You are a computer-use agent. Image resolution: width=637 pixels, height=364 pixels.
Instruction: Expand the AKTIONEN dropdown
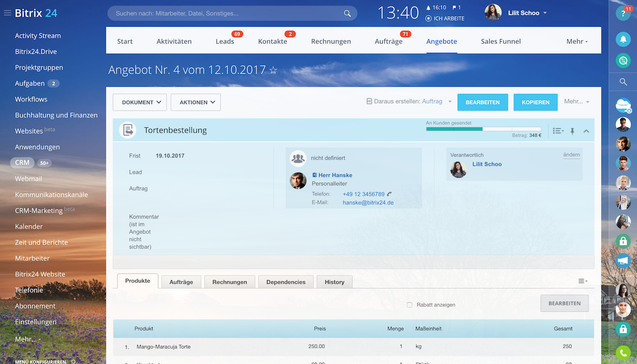196,102
